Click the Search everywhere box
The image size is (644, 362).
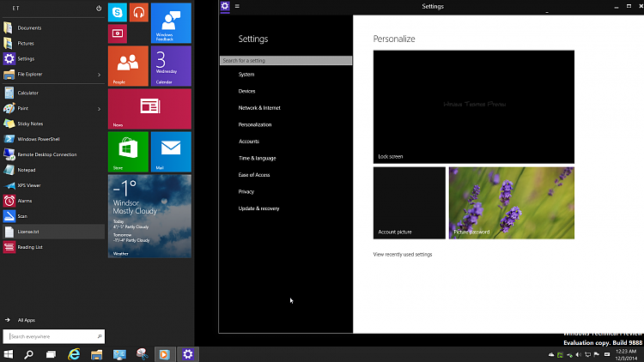[54, 336]
